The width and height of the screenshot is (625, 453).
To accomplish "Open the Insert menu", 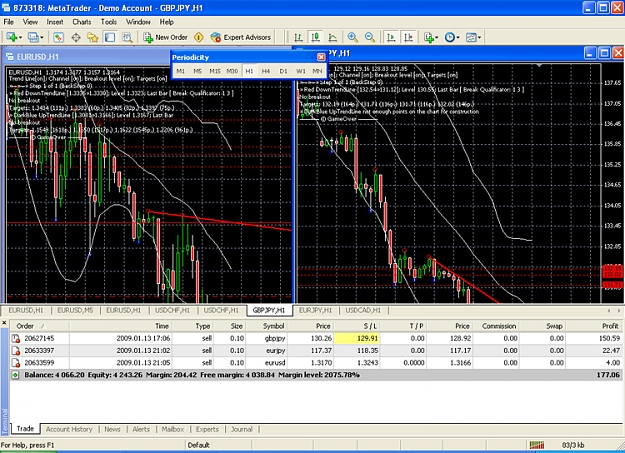I will pyautogui.click(x=55, y=22).
